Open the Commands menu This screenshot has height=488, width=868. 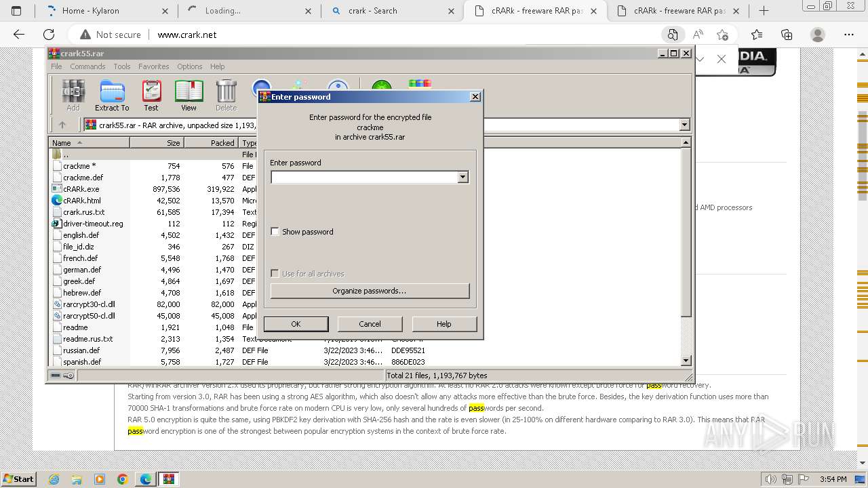coord(87,66)
